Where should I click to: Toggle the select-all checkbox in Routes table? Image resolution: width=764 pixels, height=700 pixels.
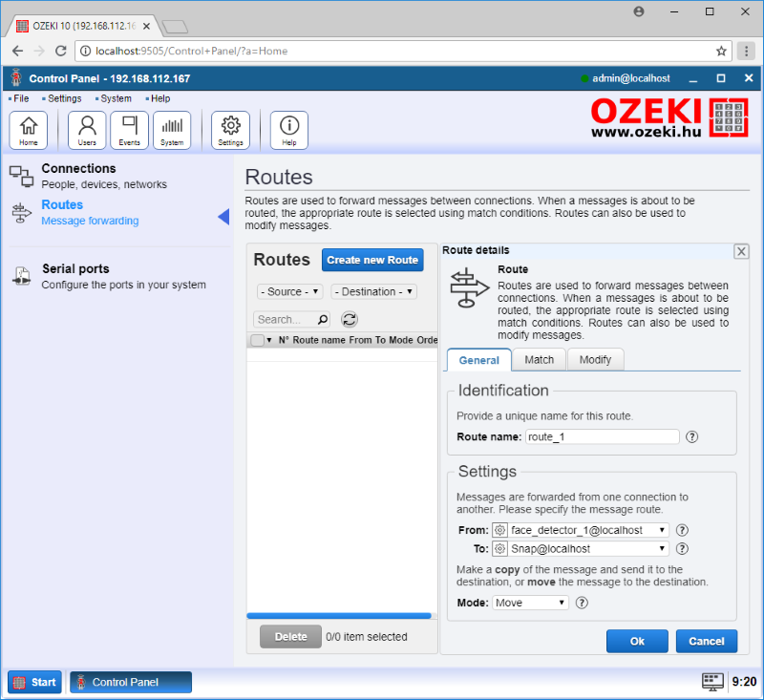257,340
